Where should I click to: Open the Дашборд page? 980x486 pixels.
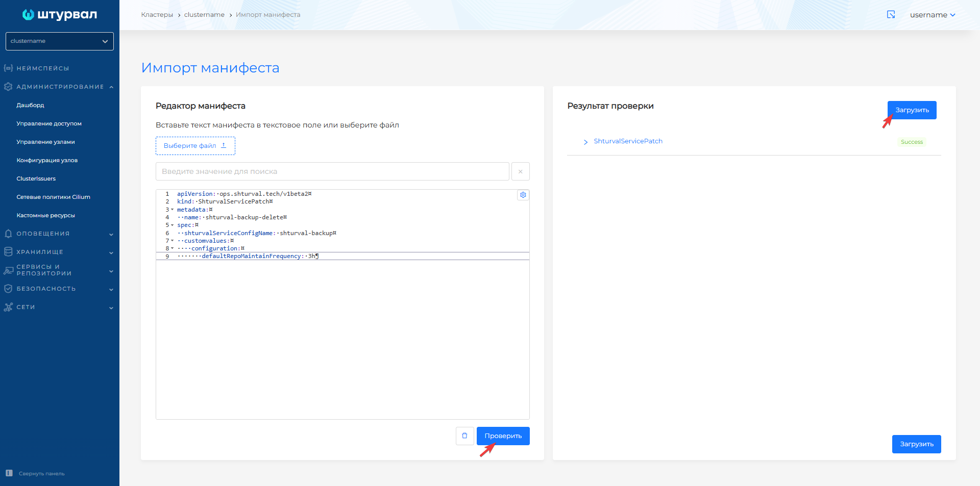pyautogui.click(x=30, y=105)
